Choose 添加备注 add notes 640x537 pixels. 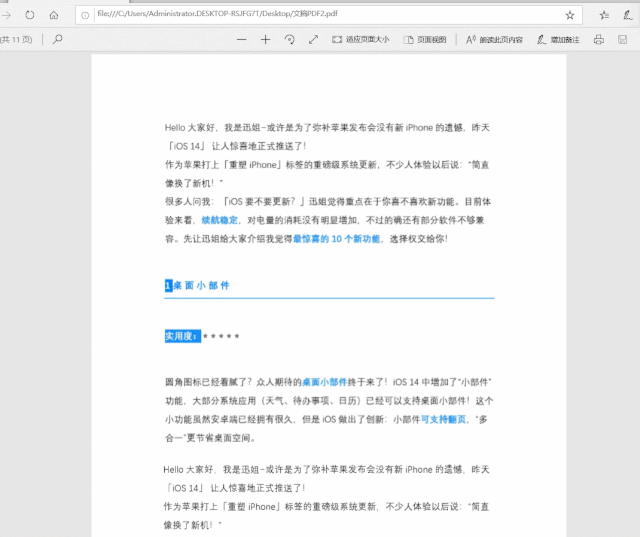558,40
